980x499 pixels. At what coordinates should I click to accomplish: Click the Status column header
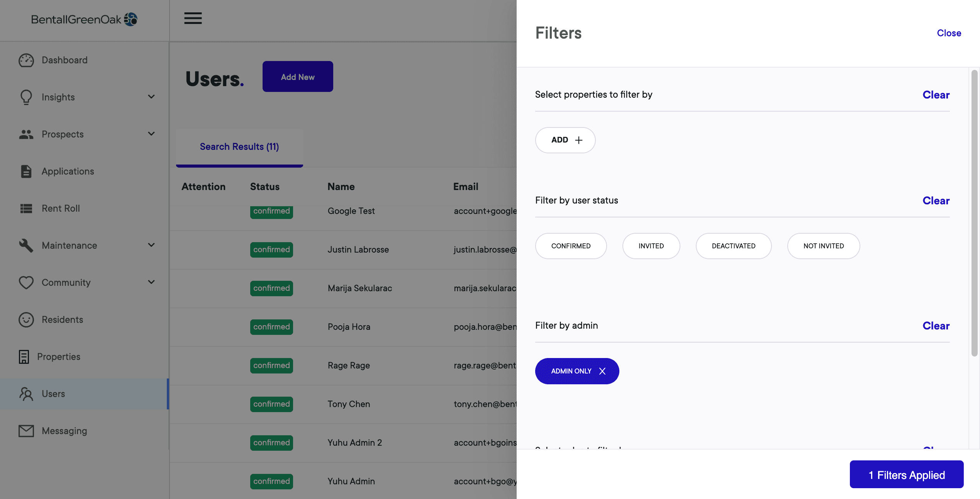(x=265, y=187)
